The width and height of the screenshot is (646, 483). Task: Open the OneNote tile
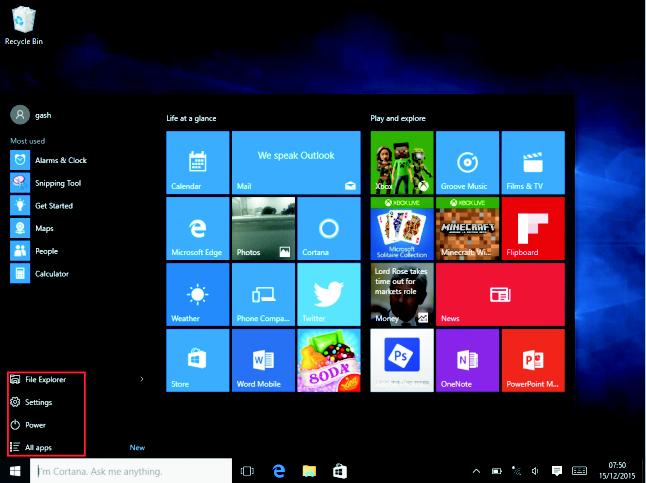click(x=468, y=360)
